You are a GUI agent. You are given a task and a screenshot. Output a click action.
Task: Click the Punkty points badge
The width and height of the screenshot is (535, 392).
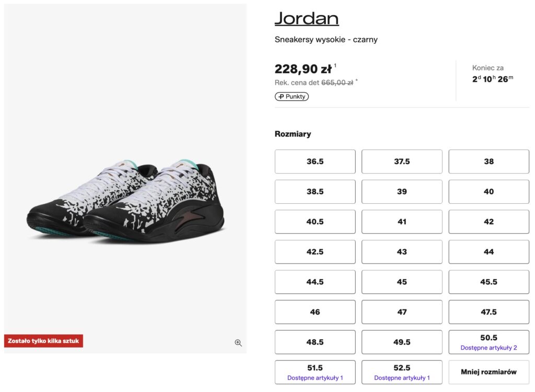point(292,97)
